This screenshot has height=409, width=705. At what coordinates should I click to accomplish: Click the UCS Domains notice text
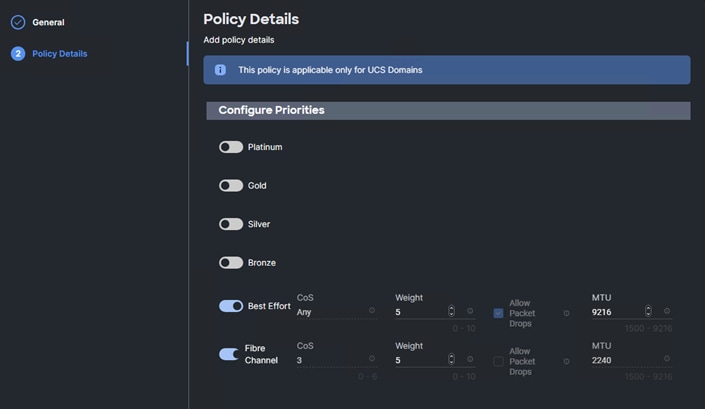coord(330,70)
